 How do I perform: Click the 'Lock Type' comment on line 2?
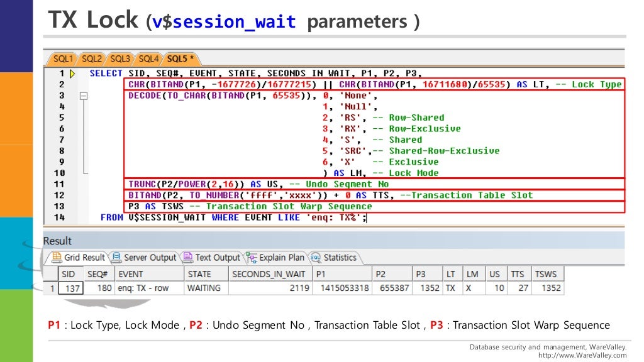[x=589, y=85]
